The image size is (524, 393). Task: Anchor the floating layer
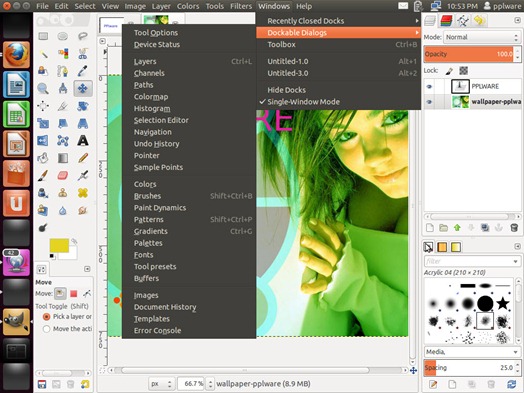[x=499, y=228]
